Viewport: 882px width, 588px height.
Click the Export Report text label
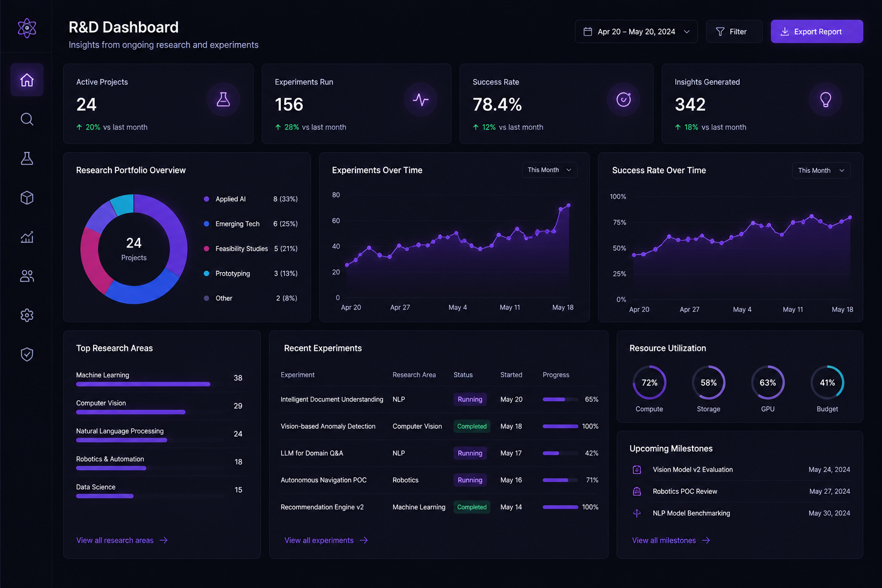point(818,32)
